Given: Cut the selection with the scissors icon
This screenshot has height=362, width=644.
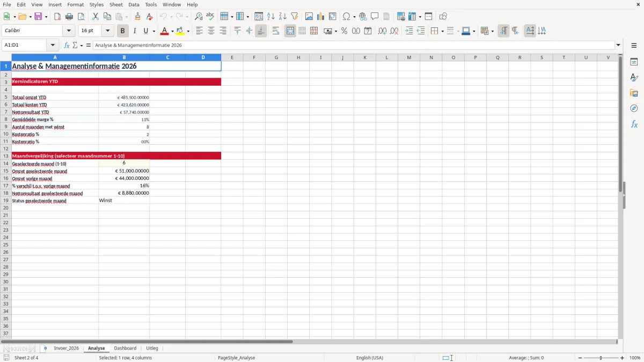Looking at the screenshot, I should coord(96,17).
